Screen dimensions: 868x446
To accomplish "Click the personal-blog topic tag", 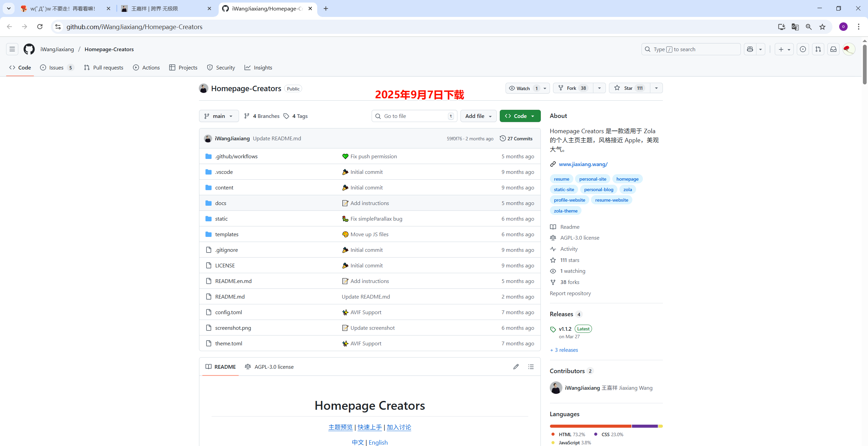I will (x=599, y=189).
